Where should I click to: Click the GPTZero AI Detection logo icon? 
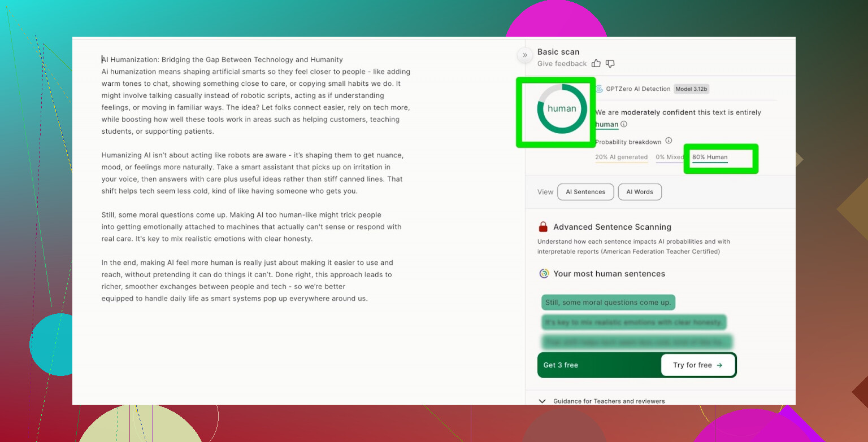pos(599,89)
